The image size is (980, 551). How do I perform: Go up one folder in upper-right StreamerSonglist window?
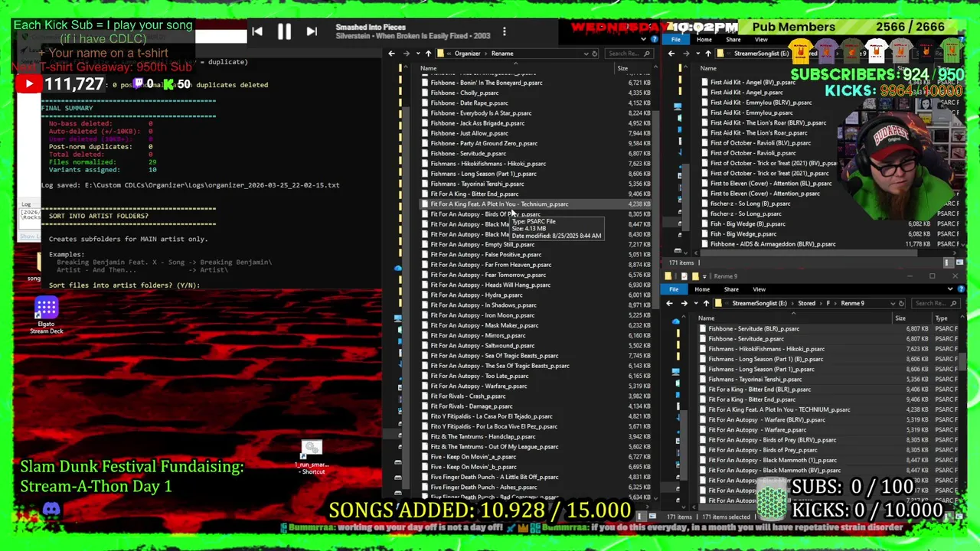[708, 54]
